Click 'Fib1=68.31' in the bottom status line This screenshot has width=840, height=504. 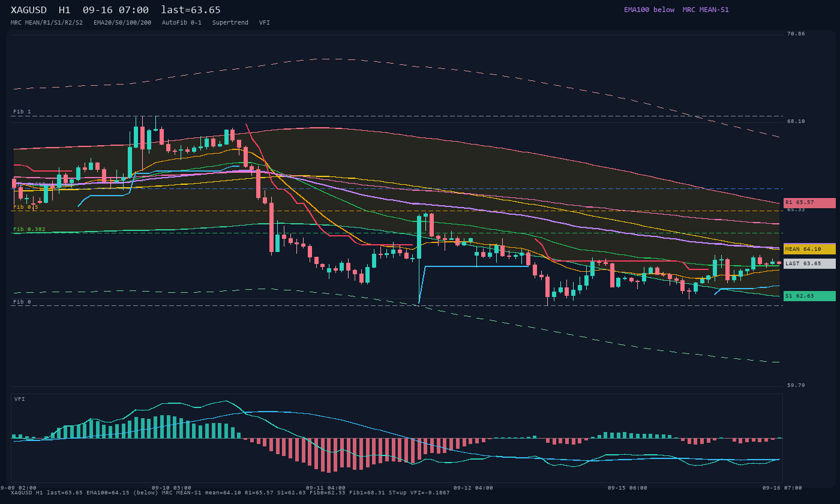(x=367, y=493)
